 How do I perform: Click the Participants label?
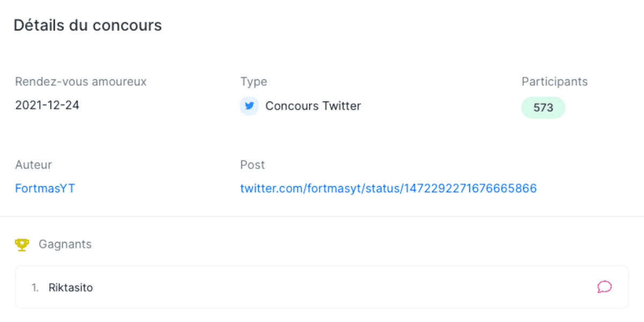pyautogui.click(x=554, y=82)
